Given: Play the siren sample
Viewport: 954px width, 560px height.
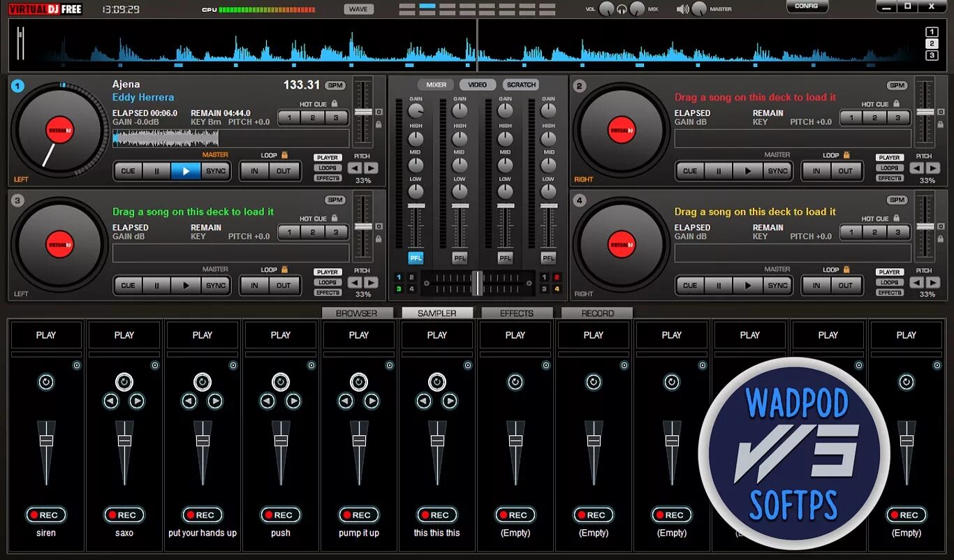Looking at the screenshot, I should pyautogui.click(x=46, y=335).
